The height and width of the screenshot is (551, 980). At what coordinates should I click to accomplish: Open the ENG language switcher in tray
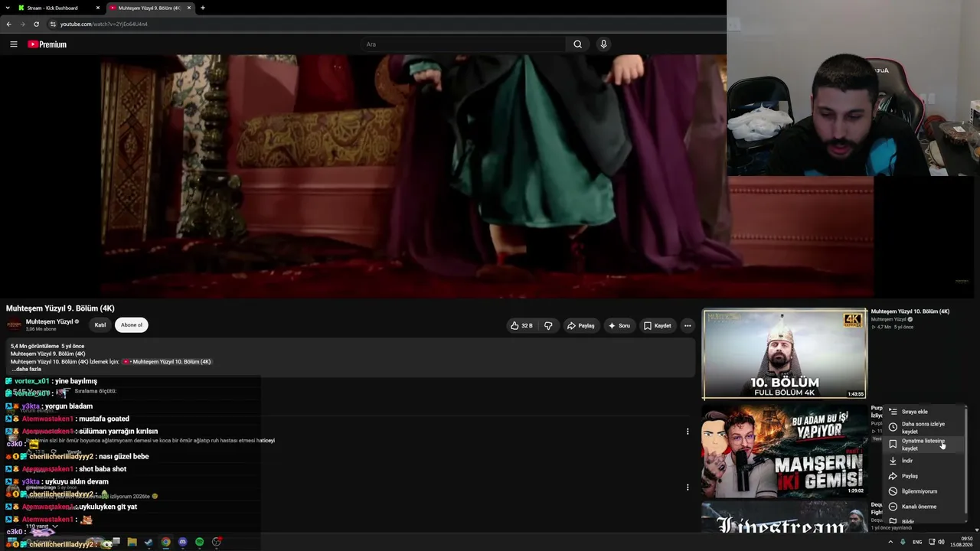(x=917, y=542)
